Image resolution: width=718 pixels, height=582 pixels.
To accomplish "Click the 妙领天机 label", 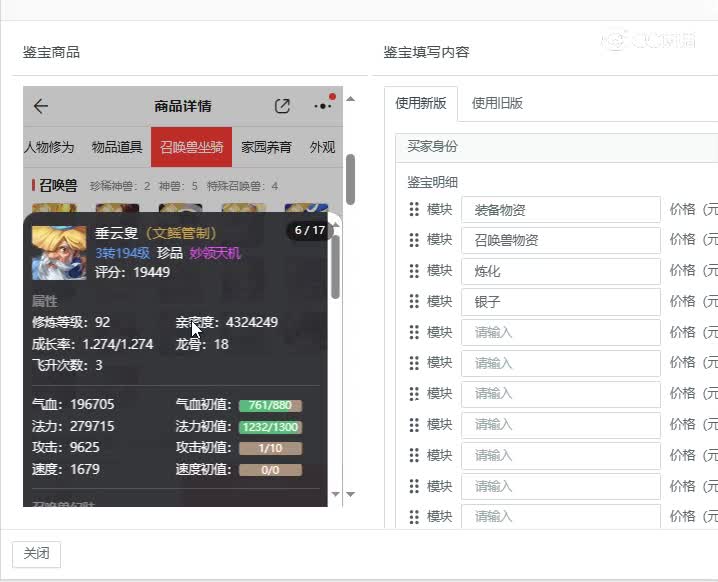I will coord(215,253).
